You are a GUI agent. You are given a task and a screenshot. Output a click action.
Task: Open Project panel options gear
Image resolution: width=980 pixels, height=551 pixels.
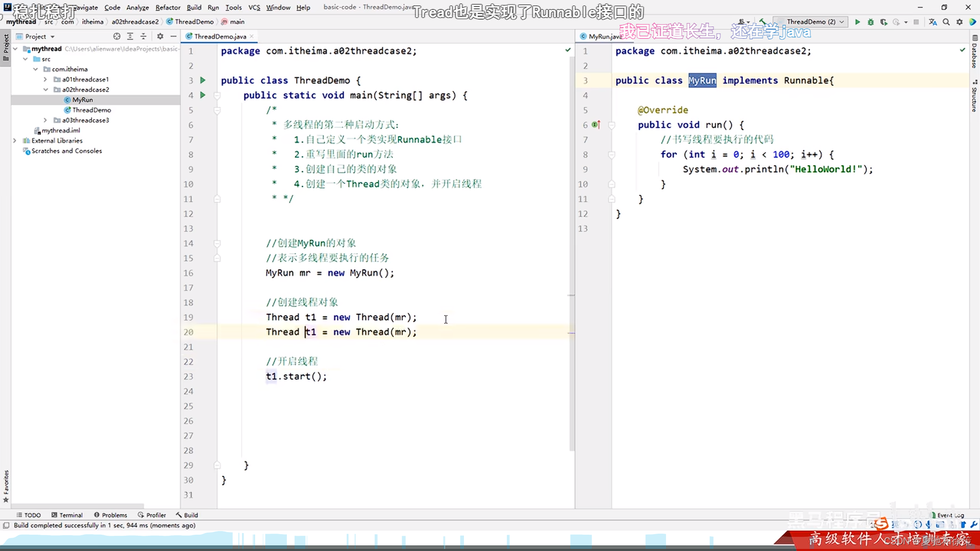[160, 36]
